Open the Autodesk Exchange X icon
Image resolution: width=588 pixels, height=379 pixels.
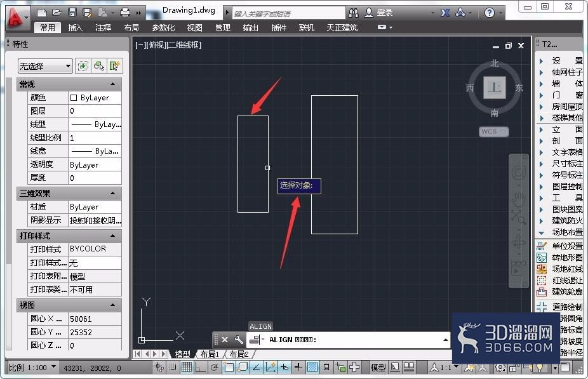444,13
